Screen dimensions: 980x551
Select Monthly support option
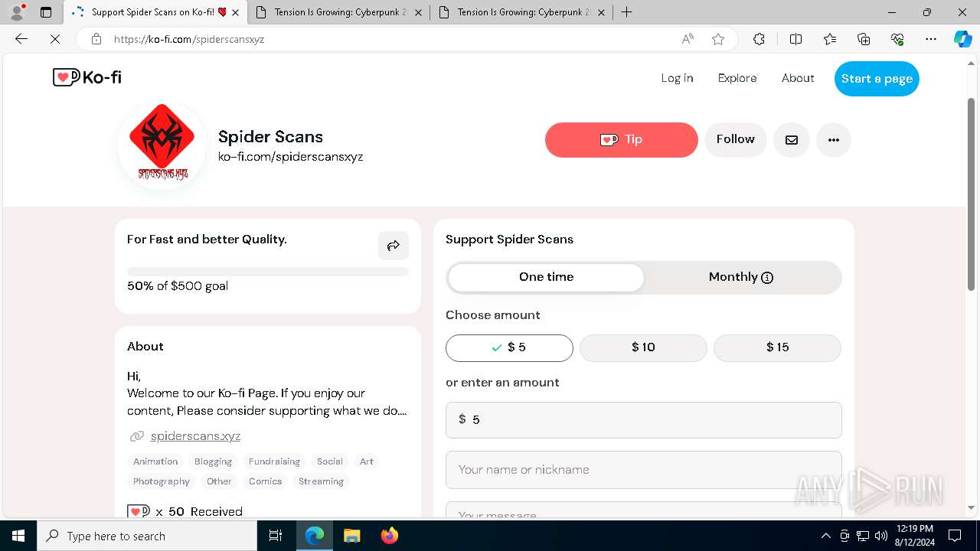(x=741, y=277)
